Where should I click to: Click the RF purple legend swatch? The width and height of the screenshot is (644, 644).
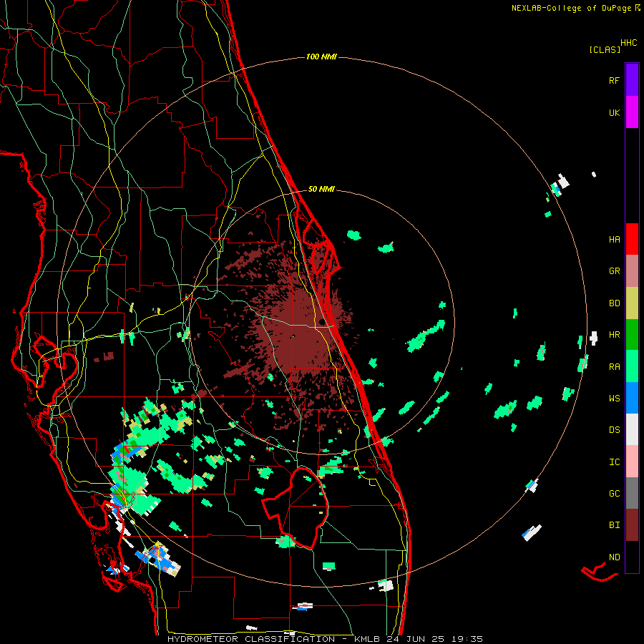(x=632, y=80)
